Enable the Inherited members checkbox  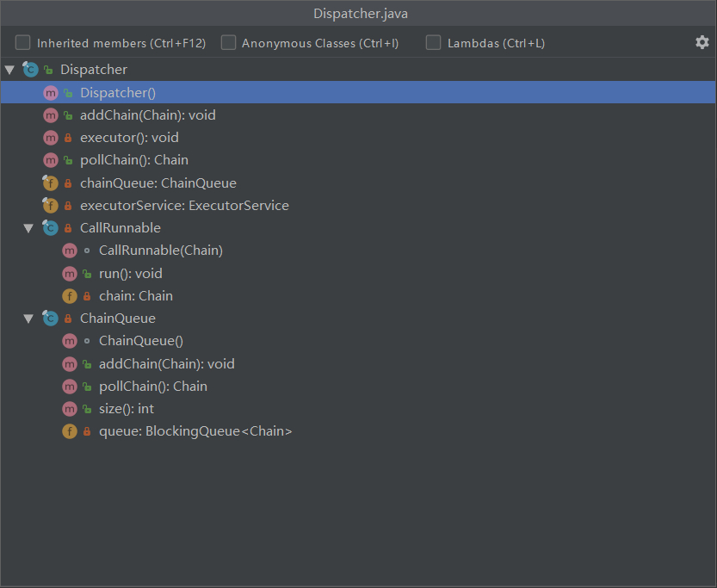tap(23, 42)
